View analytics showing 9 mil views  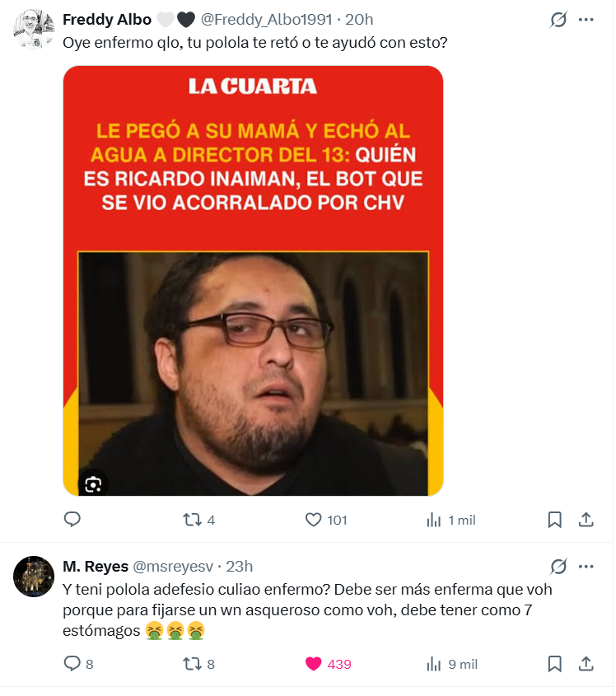452,664
